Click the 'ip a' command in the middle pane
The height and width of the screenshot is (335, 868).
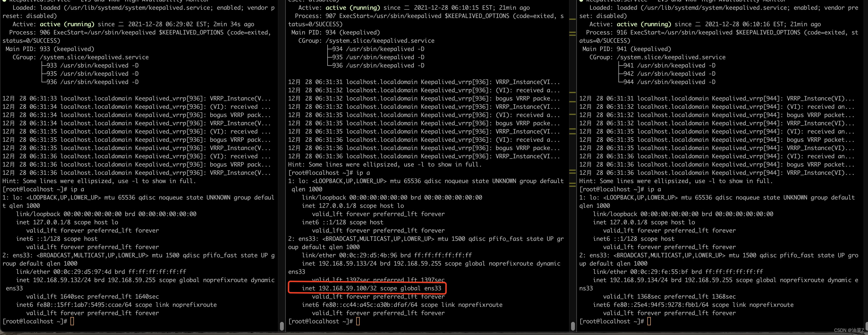pos(363,173)
